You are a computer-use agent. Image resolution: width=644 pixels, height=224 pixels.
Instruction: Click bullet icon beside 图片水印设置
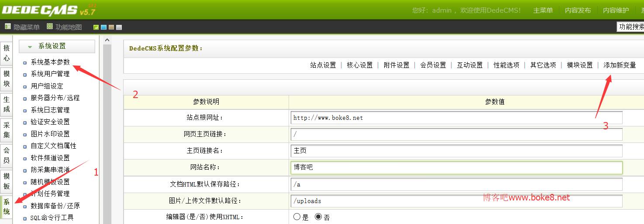pyautogui.click(x=25, y=135)
